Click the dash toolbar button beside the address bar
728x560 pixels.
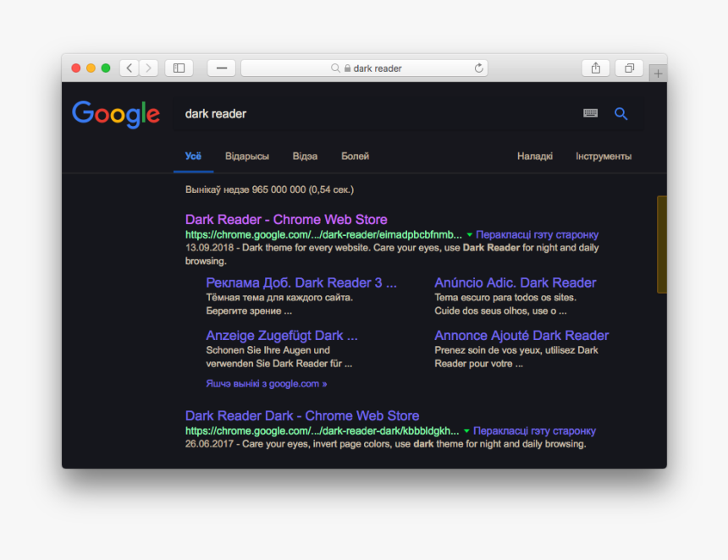click(x=222, y=69)
